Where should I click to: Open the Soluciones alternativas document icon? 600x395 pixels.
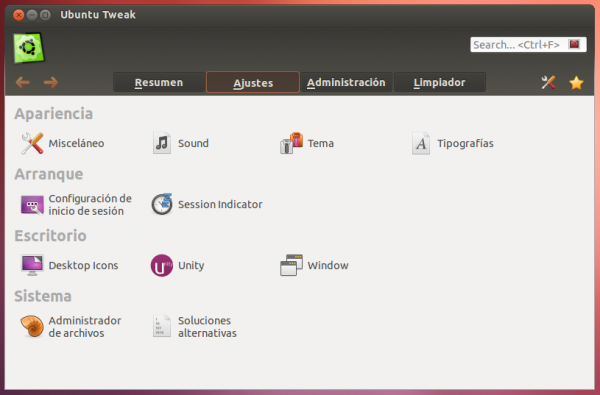point(162,326)
